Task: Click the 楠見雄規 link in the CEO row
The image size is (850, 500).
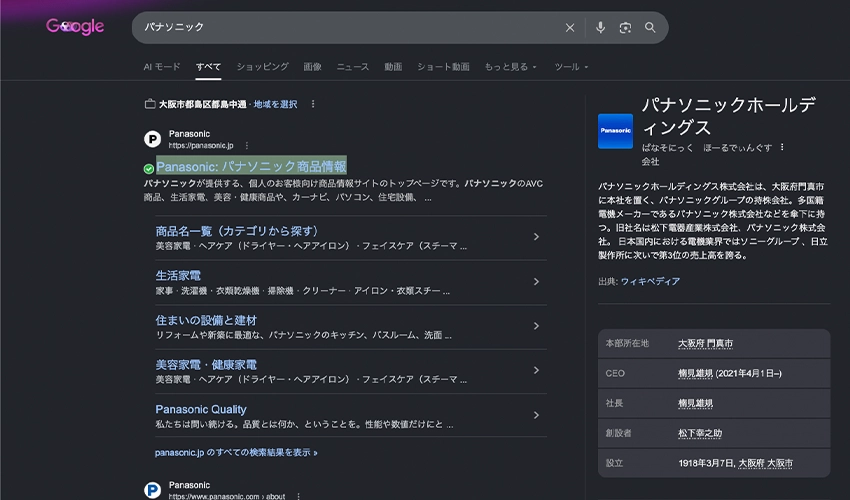Action: pyautogui.click(x=696, y=373)
